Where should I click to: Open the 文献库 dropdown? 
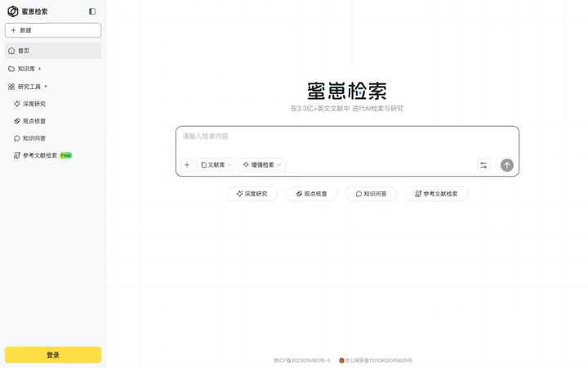pos(216,165)
